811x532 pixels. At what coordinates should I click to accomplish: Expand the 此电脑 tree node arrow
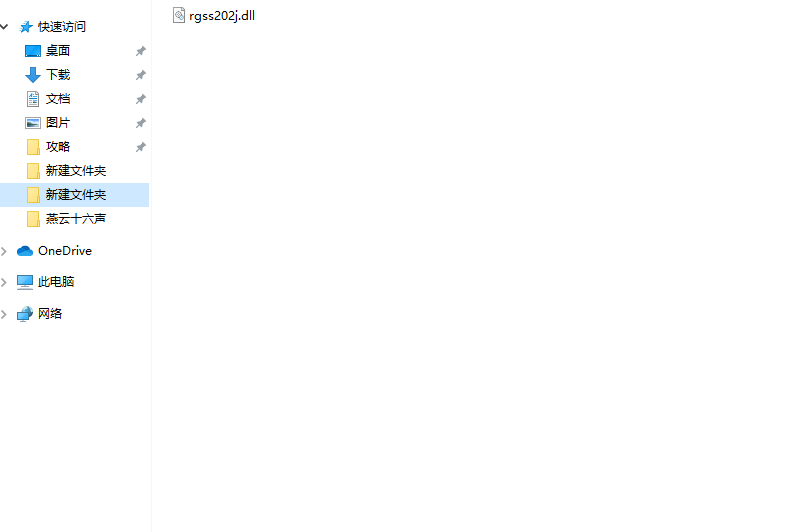tap(4, 282)
